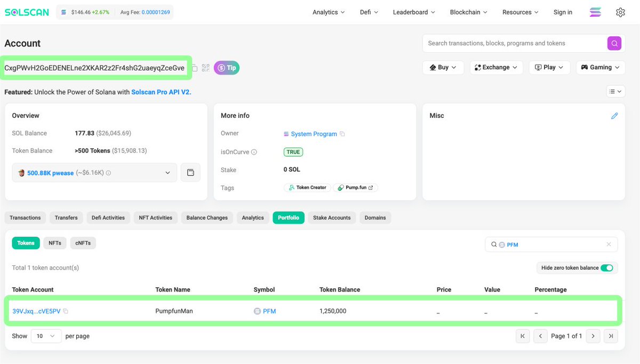Screen dimensions: 640x364
Task: Switch to the Transactions tab
Action: coord(25,217)
